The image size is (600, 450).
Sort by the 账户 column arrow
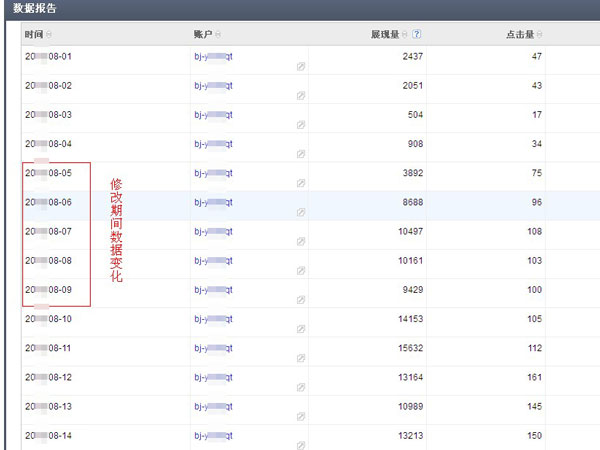[x=219, y=35]
